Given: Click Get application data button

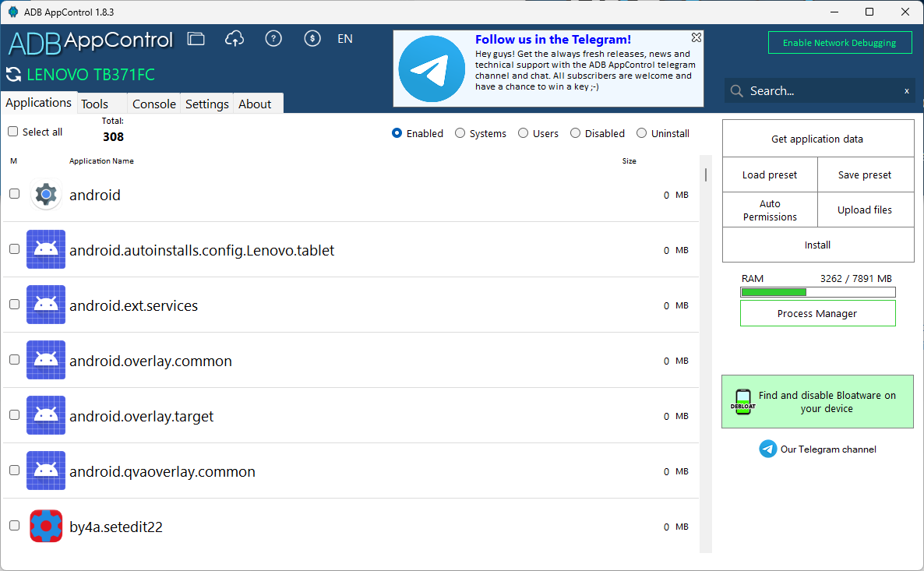Looking at the screenshot, I should (817, 139).
